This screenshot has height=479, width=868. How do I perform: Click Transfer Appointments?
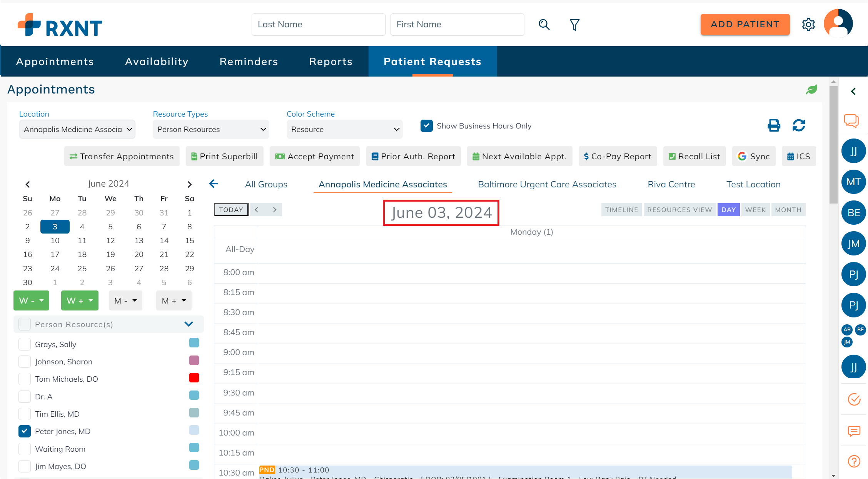pyautogui.click(x=122, y=156)
